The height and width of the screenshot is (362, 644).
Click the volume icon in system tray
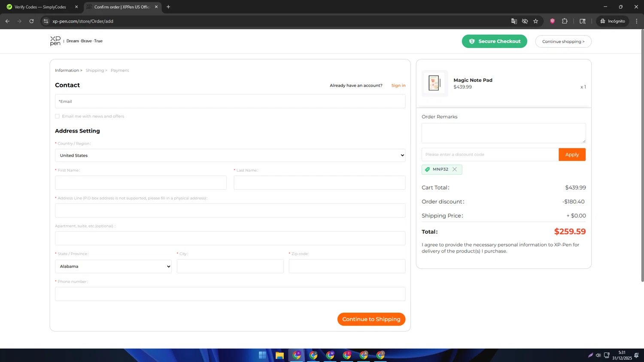click(598, 355)
